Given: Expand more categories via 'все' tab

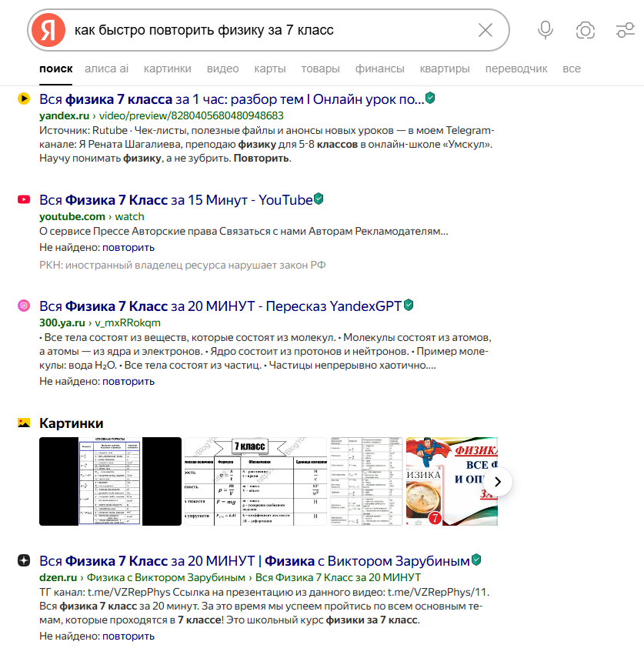Looking at the screenshot, I should [x=571, y=69].
